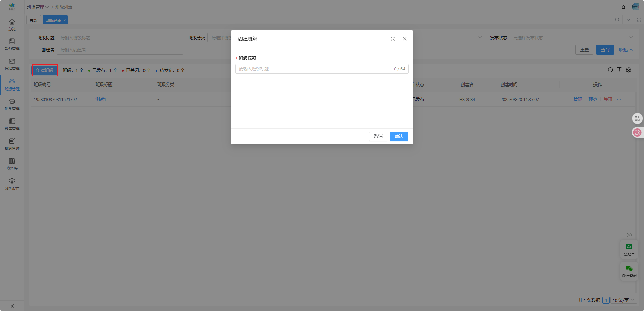Select 助学管理 sidebar icon
This screenshot has height=311, width=644.
[x=12, y=104]
